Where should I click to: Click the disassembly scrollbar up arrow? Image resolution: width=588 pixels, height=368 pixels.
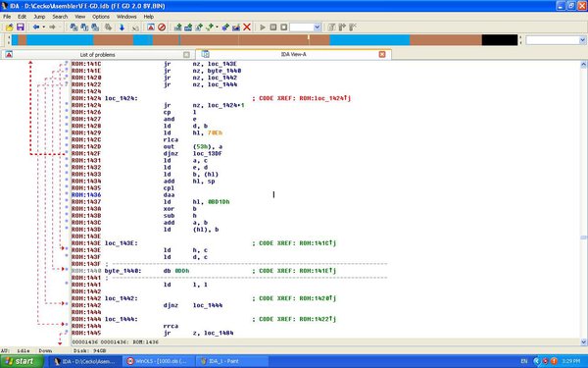pos(584,65)
